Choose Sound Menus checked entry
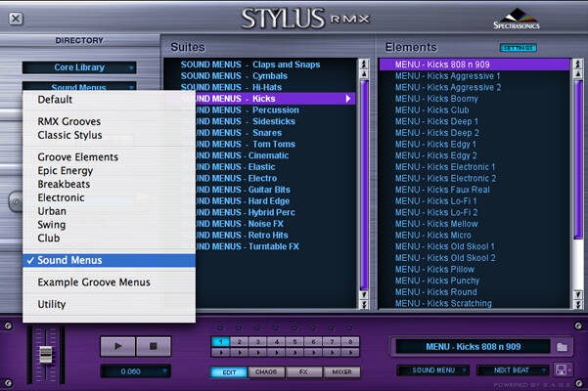Viewport: 588px width, 391px height. click(x=110, y=260)
